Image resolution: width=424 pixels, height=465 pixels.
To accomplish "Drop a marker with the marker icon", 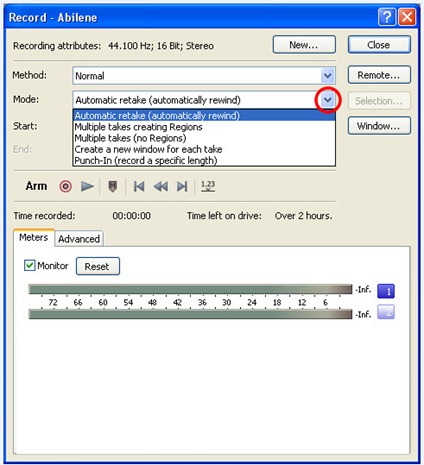I will point(113,186).
